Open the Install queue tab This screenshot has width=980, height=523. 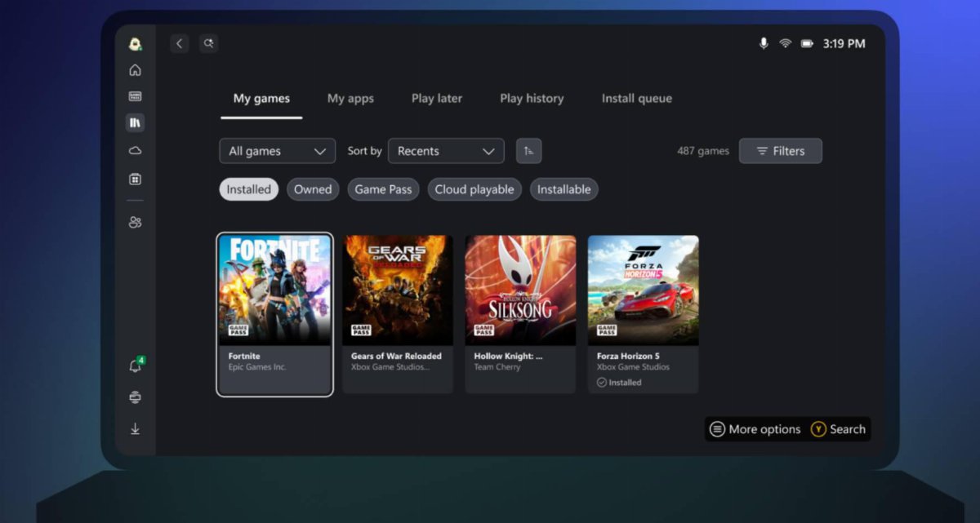(636, 98)
